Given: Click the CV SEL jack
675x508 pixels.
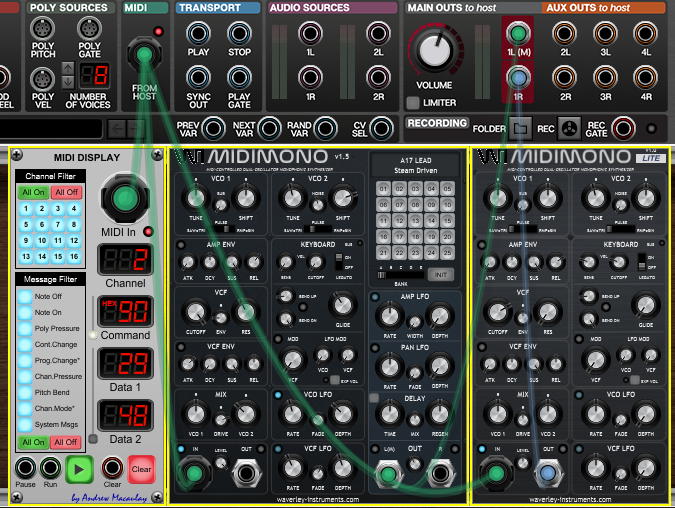Looking at the screenshot, I should point(381,129).
